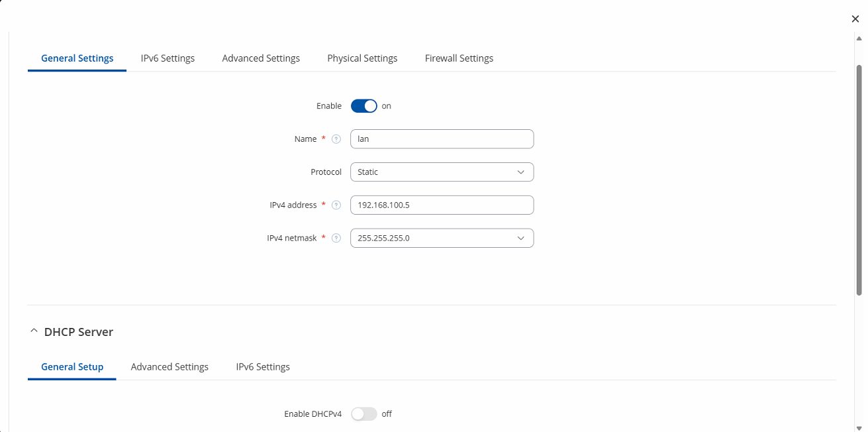Click the help icon beside IPv4 netmask
The width and height of the screenshot is (868, 432).
coord(336,238)
